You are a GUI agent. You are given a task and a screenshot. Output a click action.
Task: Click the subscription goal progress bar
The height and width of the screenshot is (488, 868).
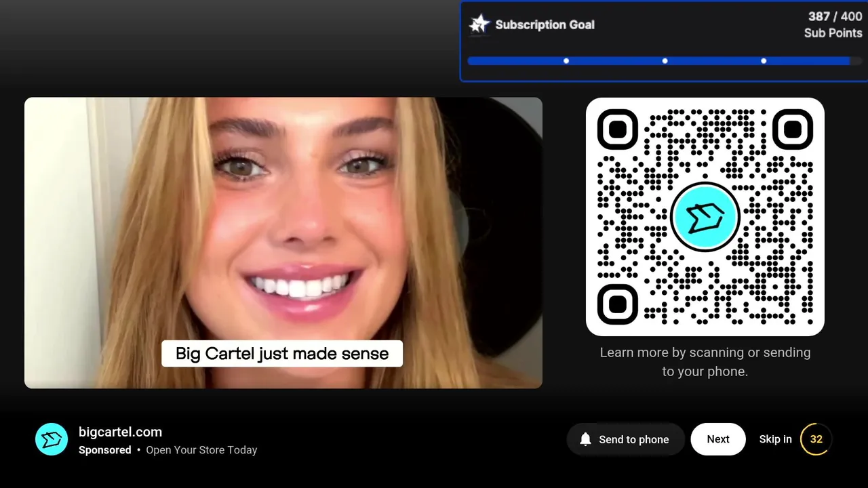pos(664,61)
